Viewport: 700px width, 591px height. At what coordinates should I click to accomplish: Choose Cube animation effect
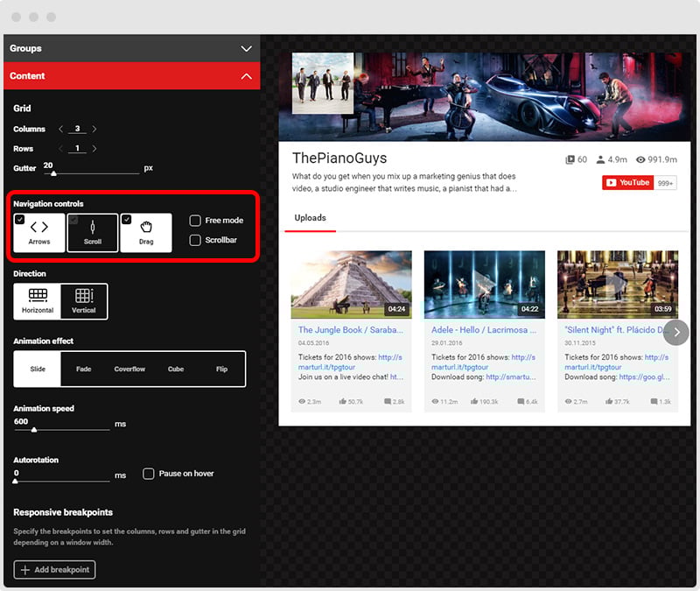click(x=176, y=369)
